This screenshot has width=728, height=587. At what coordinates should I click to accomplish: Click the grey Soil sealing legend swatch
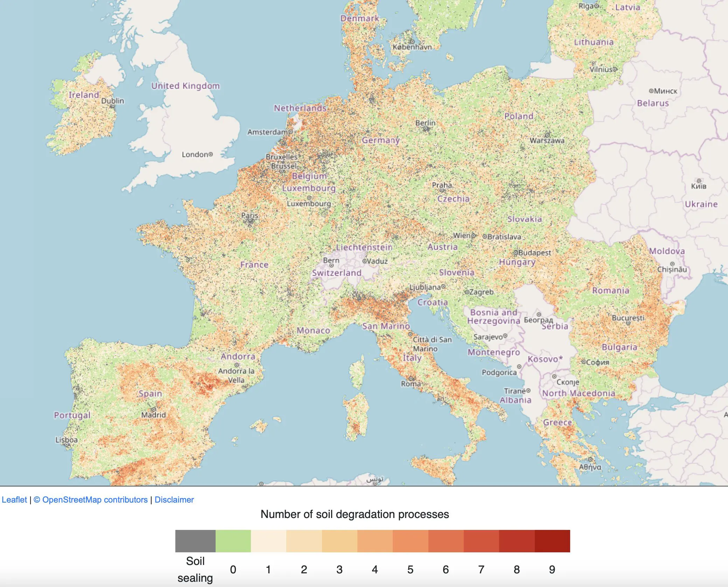click(x=195, y=541)
